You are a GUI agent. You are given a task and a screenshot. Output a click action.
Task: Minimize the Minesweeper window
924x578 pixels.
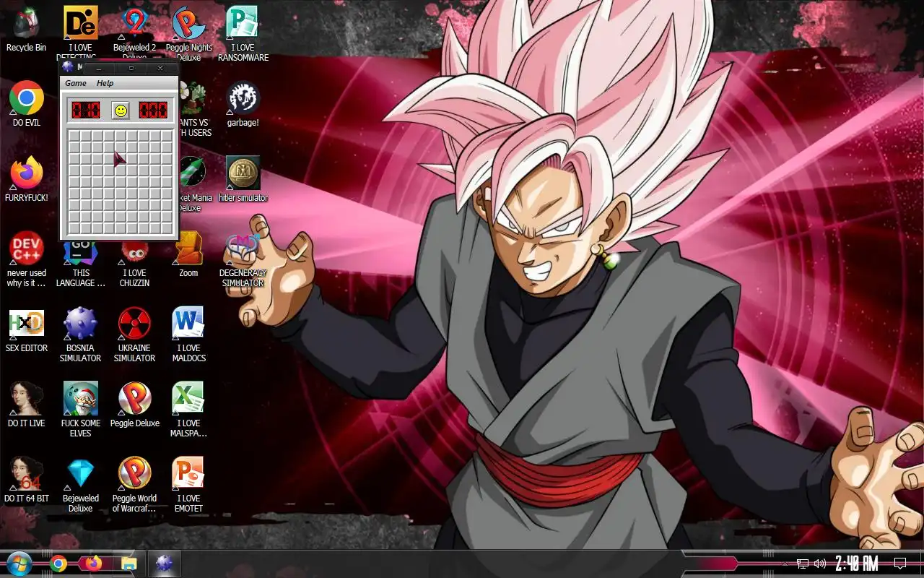click(99, 69)
